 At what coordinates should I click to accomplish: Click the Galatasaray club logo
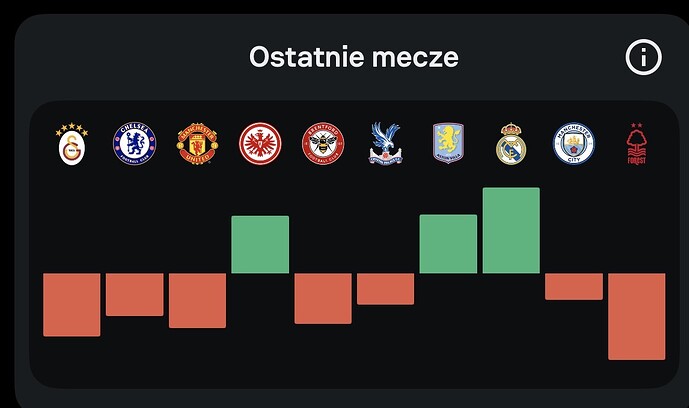click(x=71, y=145)
